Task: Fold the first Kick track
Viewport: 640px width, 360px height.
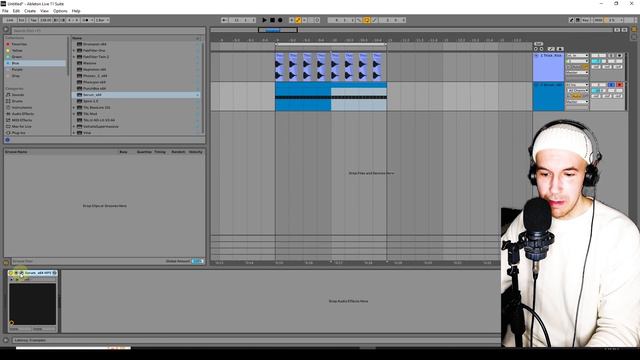Action: coord(536,56)
